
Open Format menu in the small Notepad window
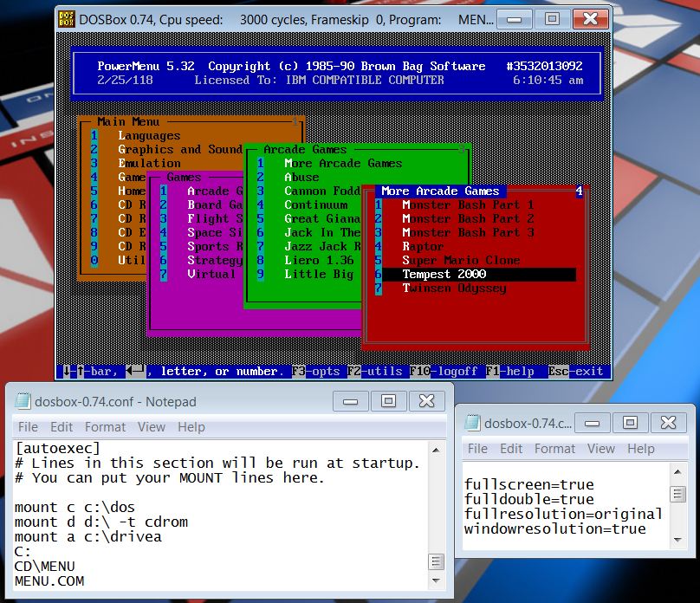coord(555,449)
